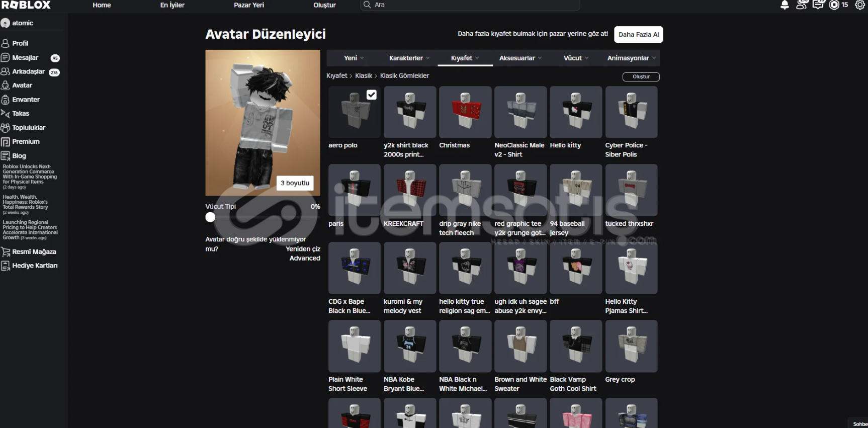The image size is (868, 428).
Task: Open notifications via the bell icon
Action: click(785, 5)
